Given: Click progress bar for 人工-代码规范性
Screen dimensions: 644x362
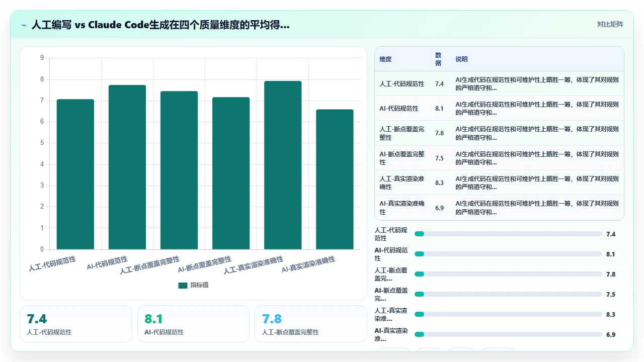Looking at the screenshot, I should point(508,234).
